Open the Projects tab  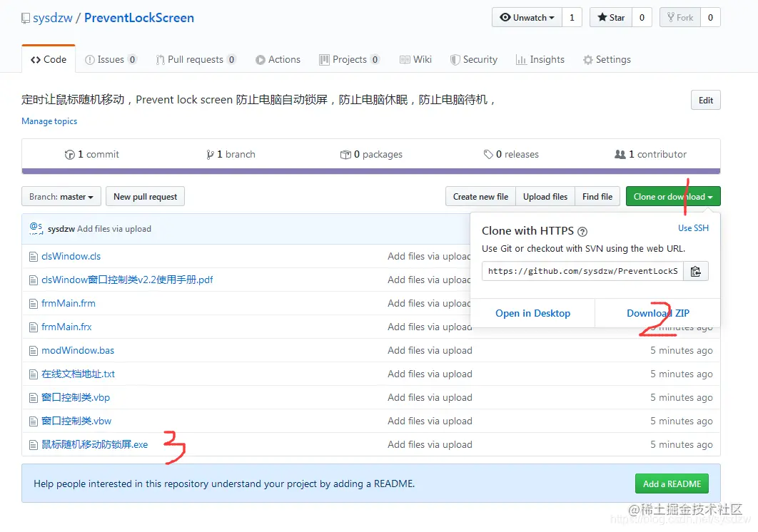[349, 59]
